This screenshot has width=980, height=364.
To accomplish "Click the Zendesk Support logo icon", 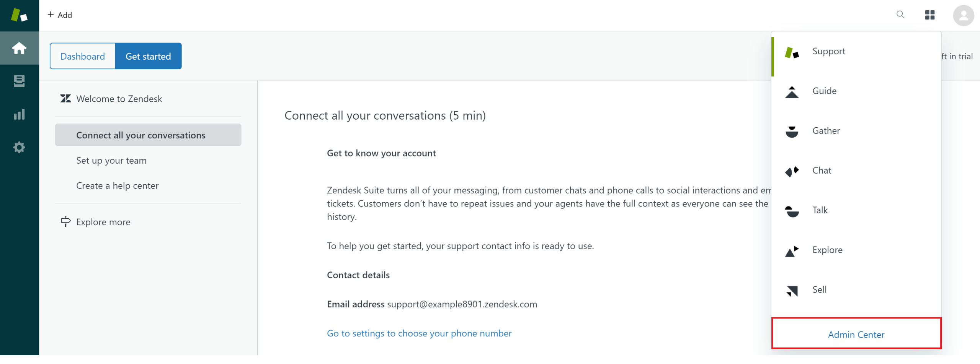I will (x=19, y=15).
